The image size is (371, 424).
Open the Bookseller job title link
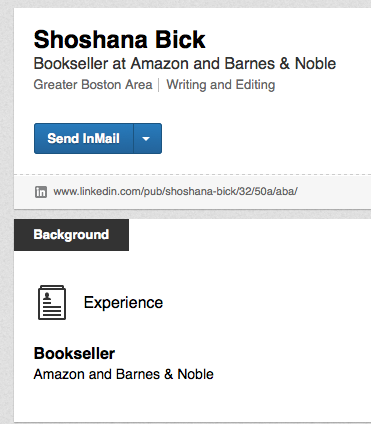[74, 353]
